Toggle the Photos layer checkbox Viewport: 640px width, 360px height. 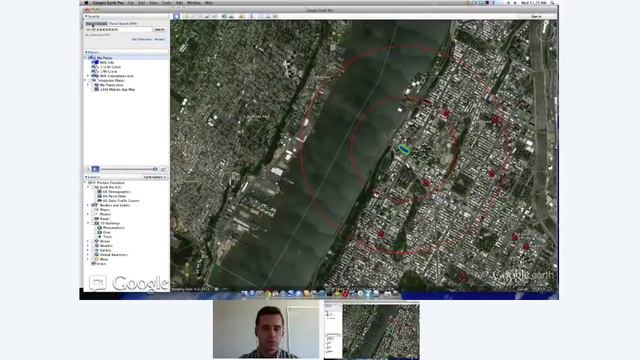coord(93,214)
